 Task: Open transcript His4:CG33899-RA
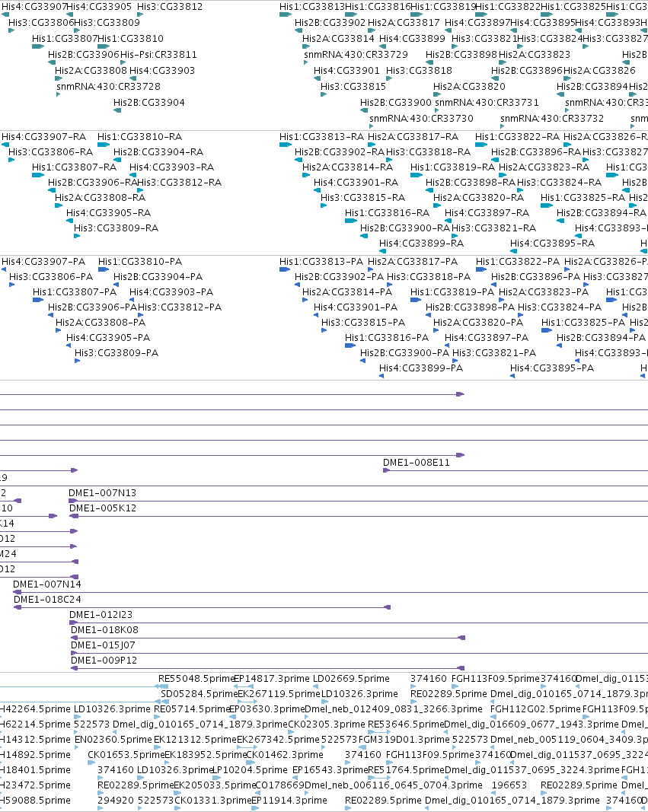click(422, 244)
